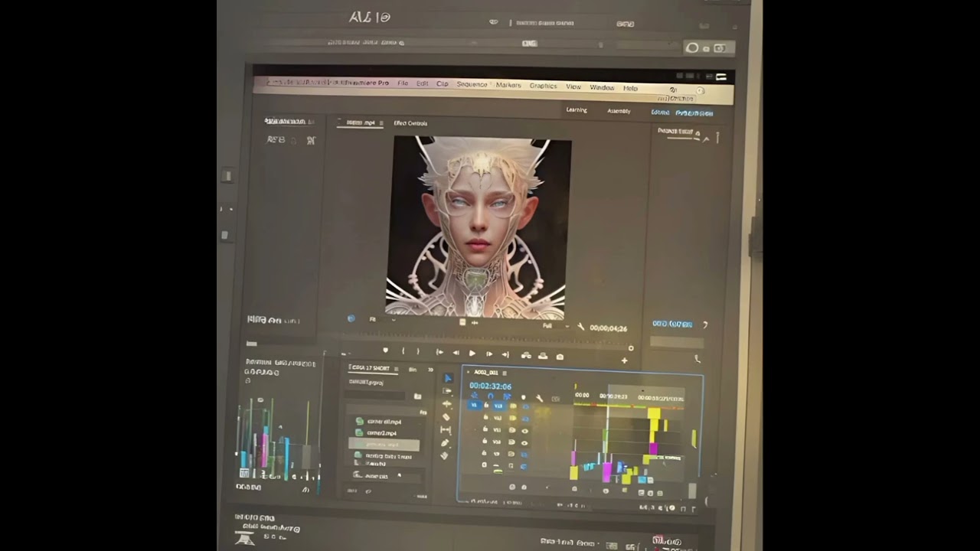The height and width of the screenshot is (551, 980).
Task: Toggle linked selection in timeline
Action: click(x=506, y=396)
